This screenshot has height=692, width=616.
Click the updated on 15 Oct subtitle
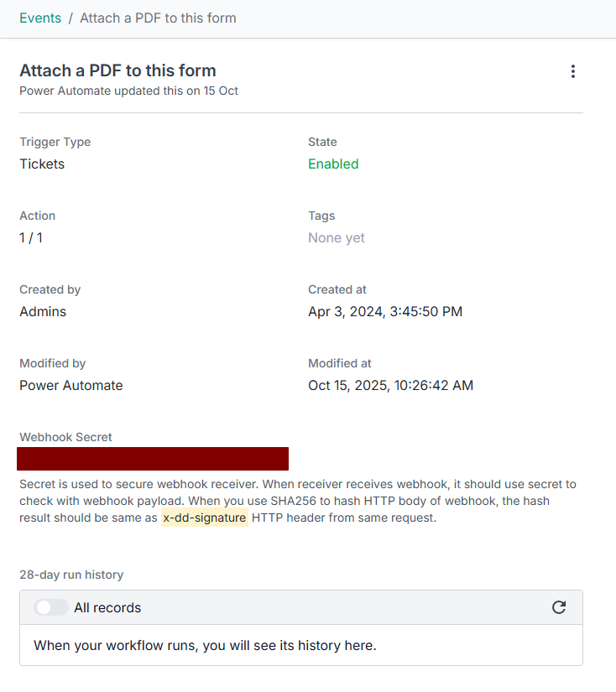(x=128, y=91)
